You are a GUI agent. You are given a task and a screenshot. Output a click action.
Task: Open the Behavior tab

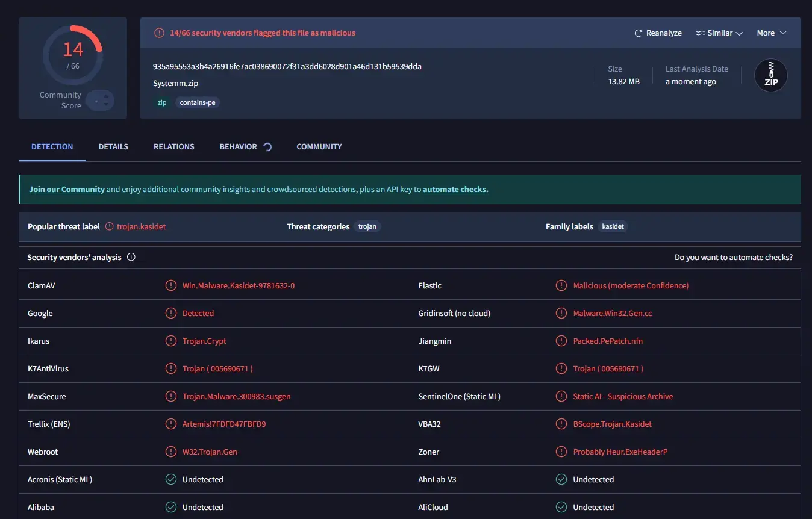click(x=246, y=146)
